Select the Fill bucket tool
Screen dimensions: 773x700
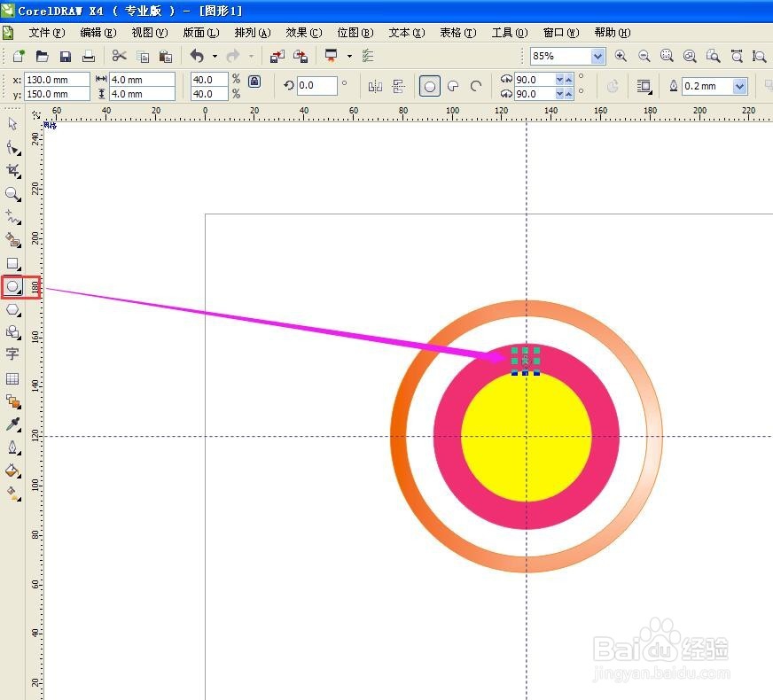[x=12, y=471]
